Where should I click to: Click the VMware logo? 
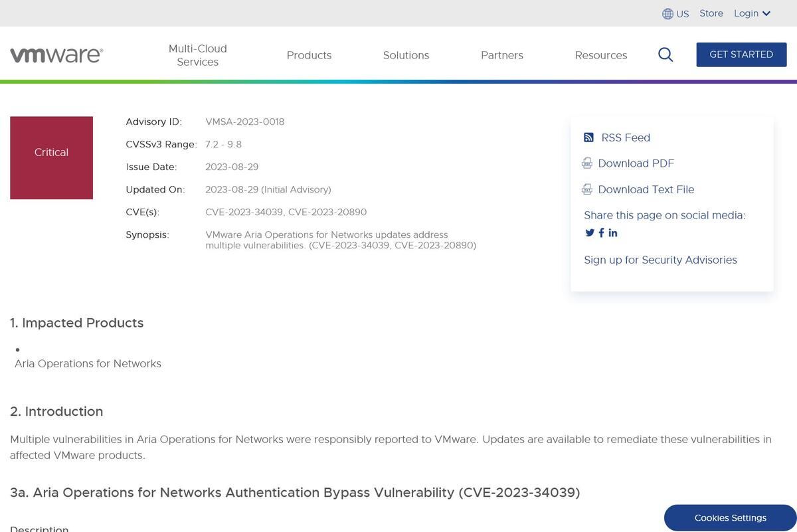pyautogui.click(x=56, y=55)
